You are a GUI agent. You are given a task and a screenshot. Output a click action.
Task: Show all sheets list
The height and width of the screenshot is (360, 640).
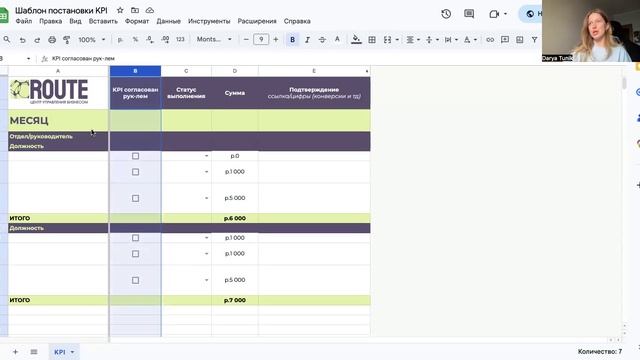[34, 352]
